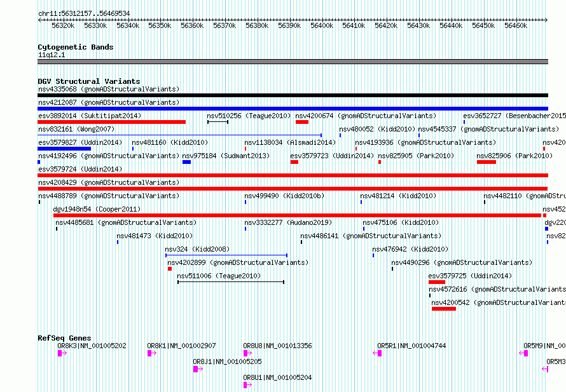Screen dimensions: 566x392
Task: Select the nsv510256 bracketed variant glyph
Action: tap(217, 122)
